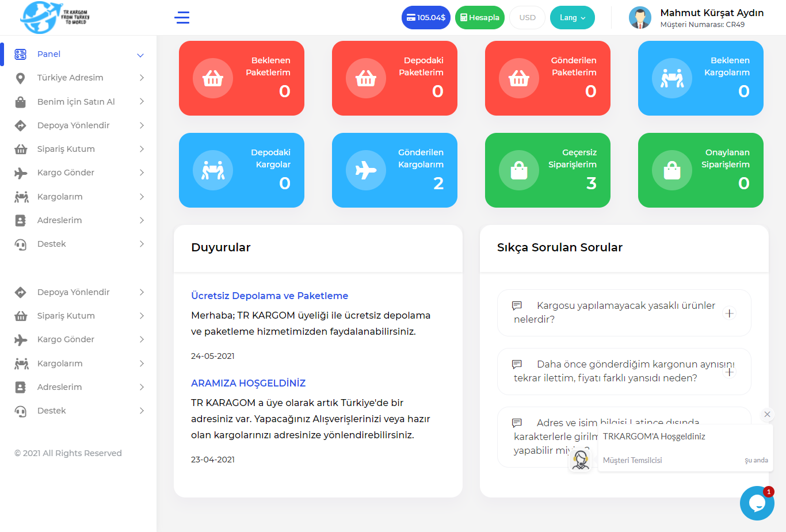Click the airplane icon on Gönderilen Kargolarım card

pyautogui.click(x=366, y=170)
